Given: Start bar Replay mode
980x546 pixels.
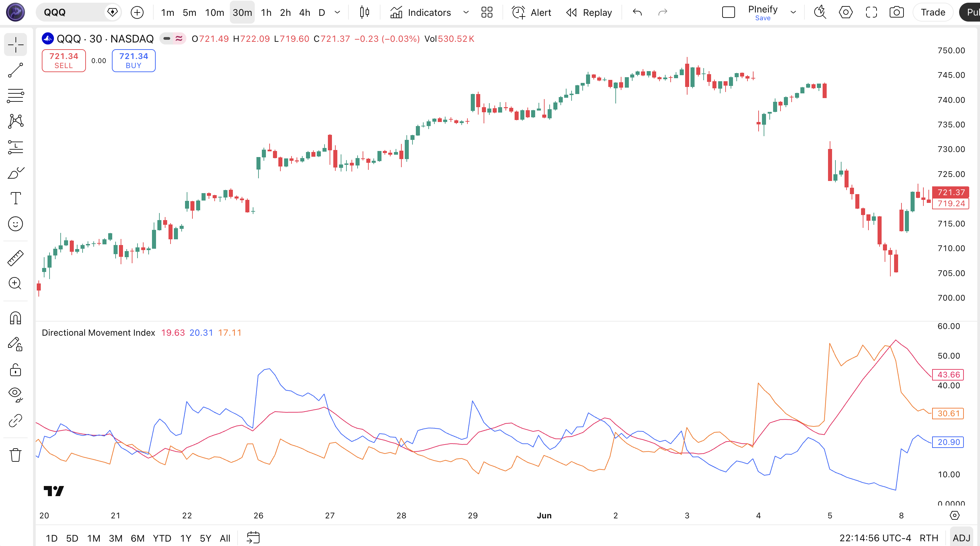Looking at the screenshot, I should pos(589,12).
